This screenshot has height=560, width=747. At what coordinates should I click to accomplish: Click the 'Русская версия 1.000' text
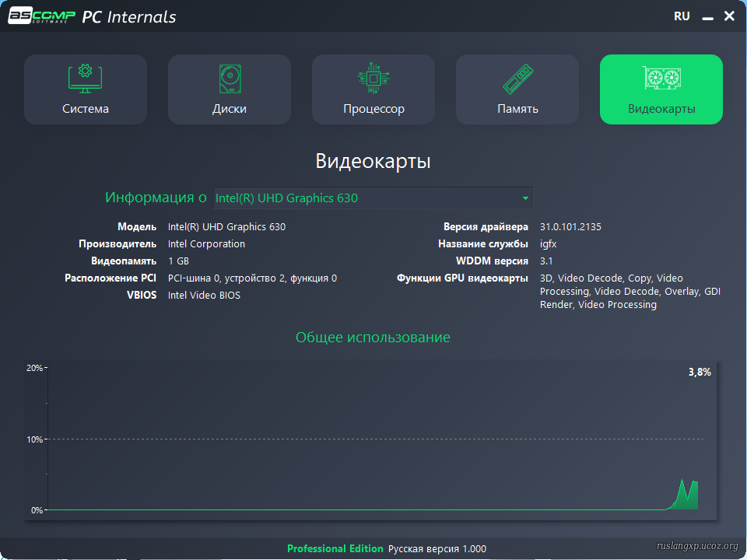pyautogui.click(x=437, y=549)
